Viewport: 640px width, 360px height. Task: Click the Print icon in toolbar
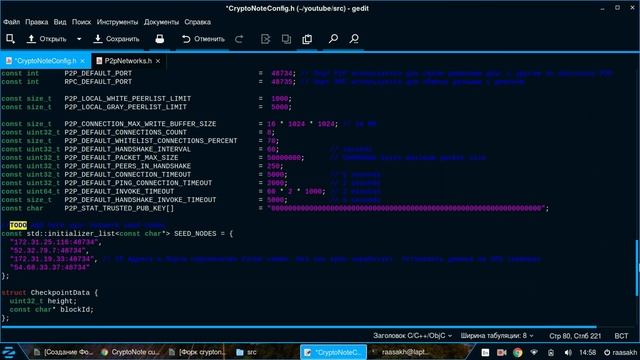coord(160,39)
